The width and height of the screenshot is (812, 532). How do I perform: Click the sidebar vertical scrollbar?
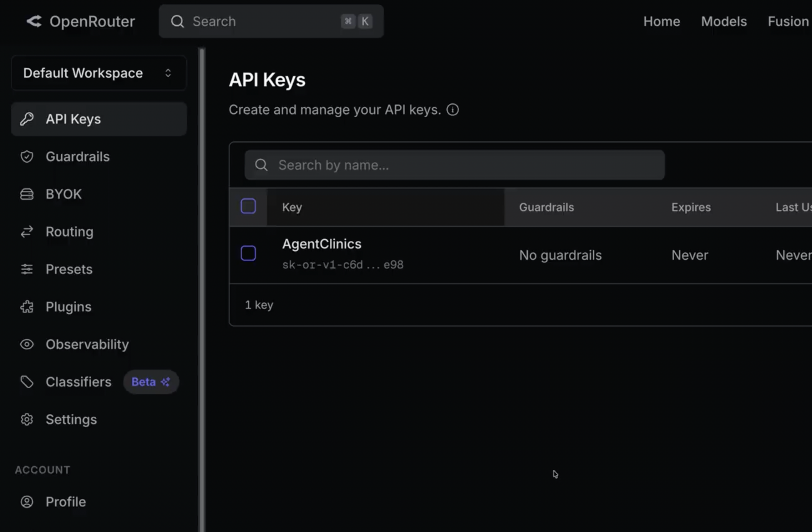coord(202,290)
